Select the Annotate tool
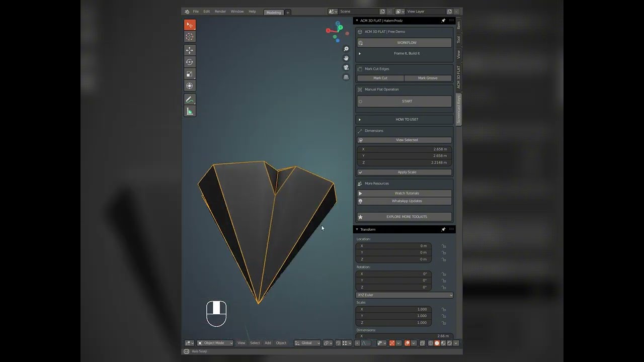Screen dimensions: 644x362 [190, 100]
